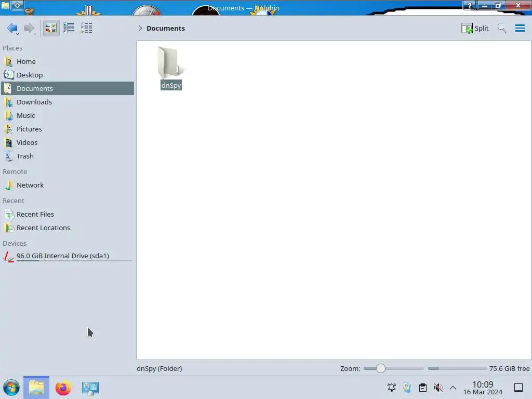This screenshot has width=532, height=399.
Task: Open Videos in Places
Action: coord(68,143)
